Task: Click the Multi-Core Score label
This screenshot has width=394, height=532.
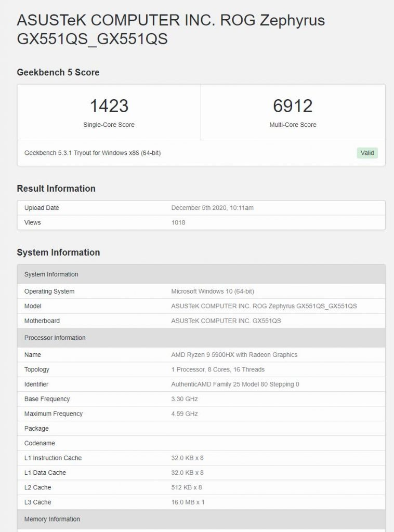Action: pos(293,125)
